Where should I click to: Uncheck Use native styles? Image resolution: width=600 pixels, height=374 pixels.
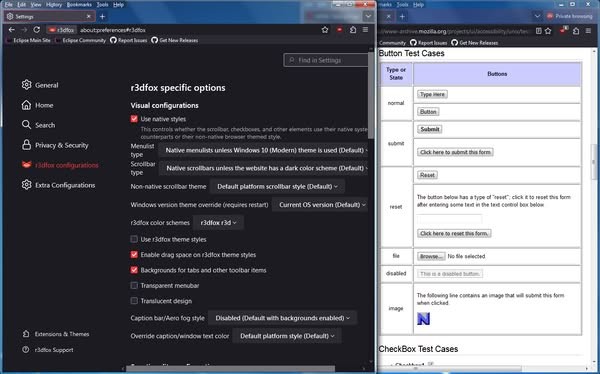[134, 119]
